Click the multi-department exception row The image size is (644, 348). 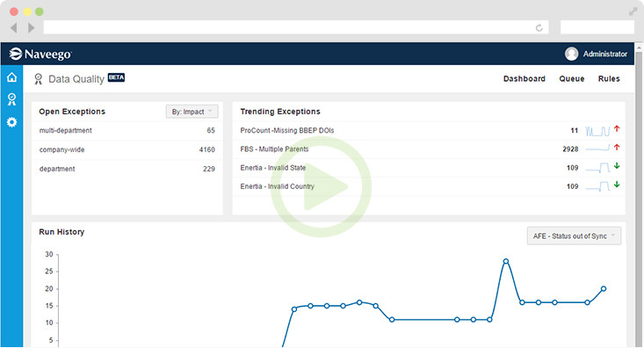coord(127,131)
